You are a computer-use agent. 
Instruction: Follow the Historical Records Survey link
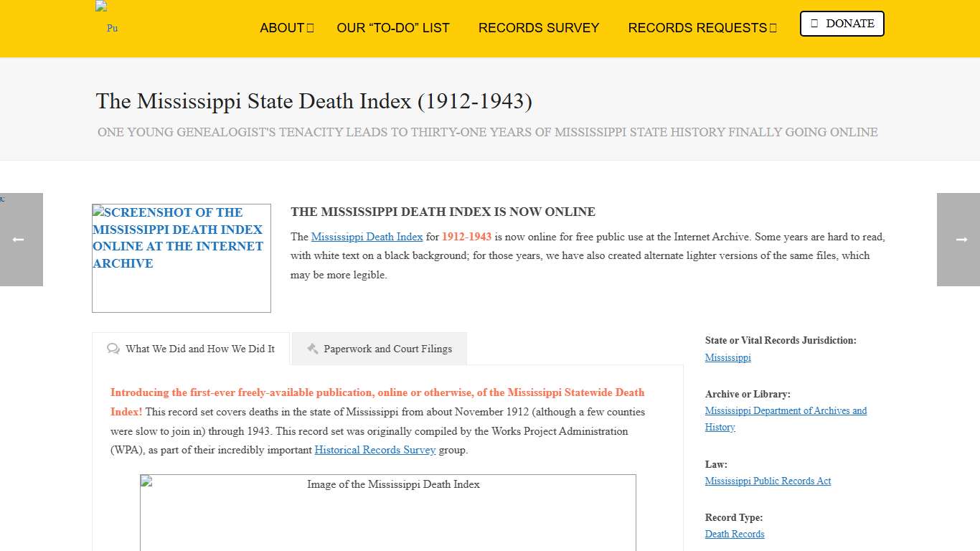click(x=375, y=450)
